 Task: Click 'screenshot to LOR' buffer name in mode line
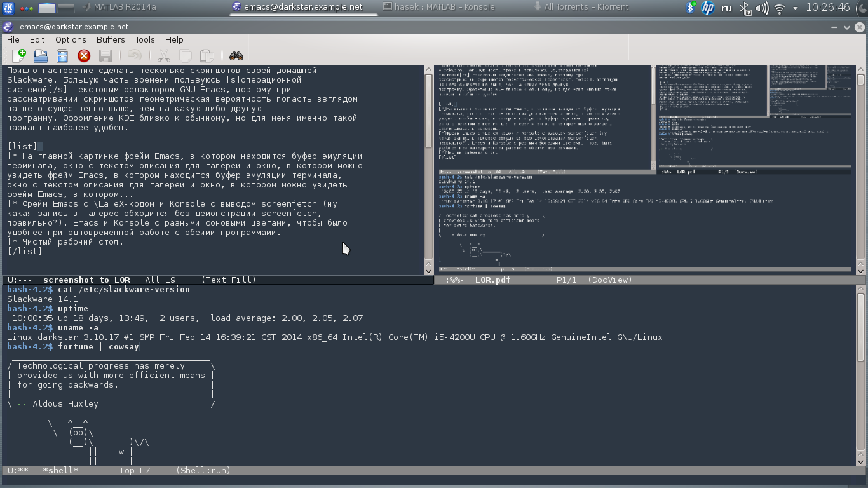(86, 280)
